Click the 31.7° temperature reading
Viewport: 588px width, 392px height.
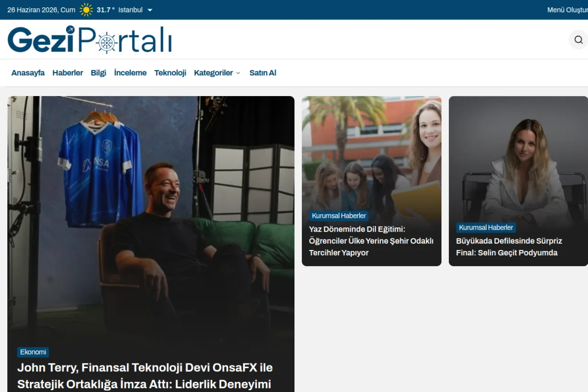click(x=106, y=10)
